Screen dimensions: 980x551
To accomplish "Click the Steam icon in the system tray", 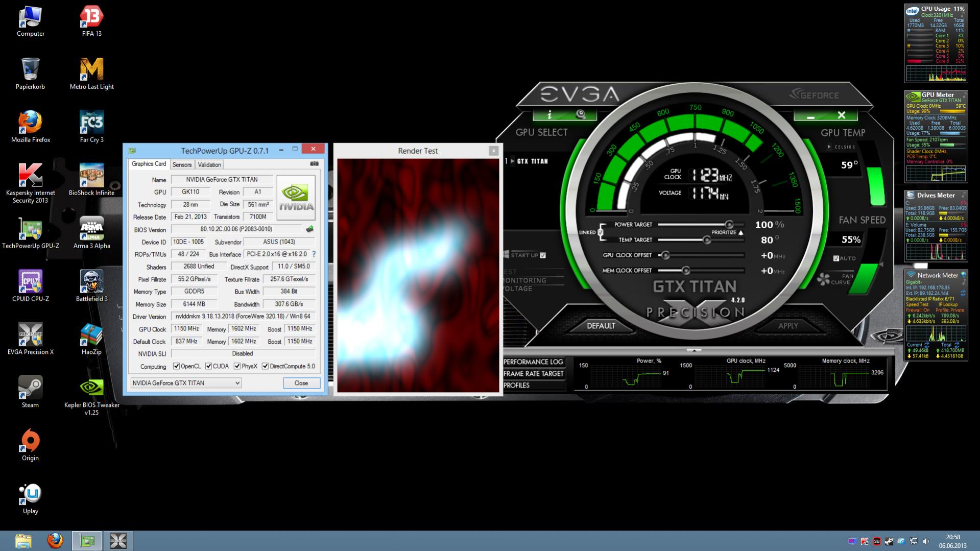I will tap(889, 541).
